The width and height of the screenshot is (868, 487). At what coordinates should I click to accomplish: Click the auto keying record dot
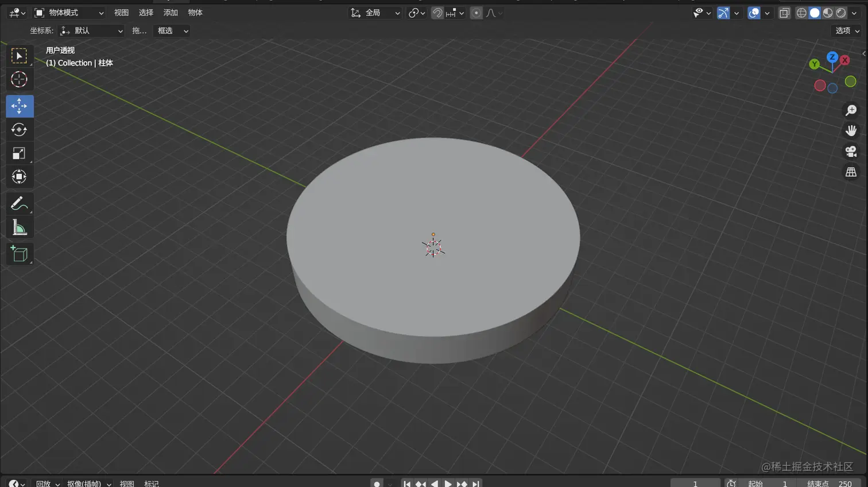(x=377, y=484)
